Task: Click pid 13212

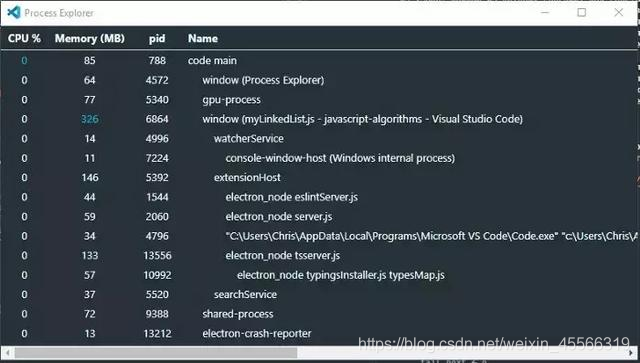Action: click(x=157, y=334)
